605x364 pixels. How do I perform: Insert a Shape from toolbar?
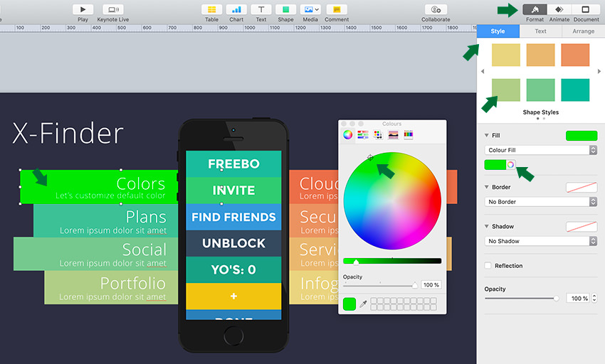285,10
